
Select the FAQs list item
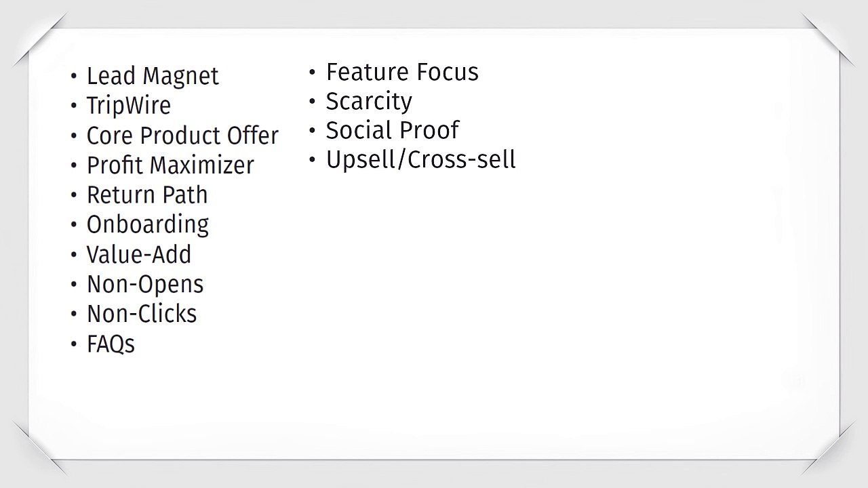111,344
